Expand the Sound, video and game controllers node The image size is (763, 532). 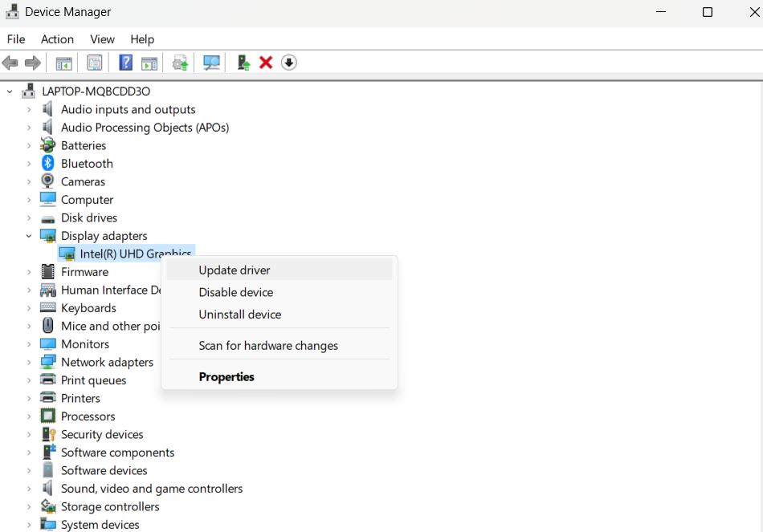pos(29,489)
